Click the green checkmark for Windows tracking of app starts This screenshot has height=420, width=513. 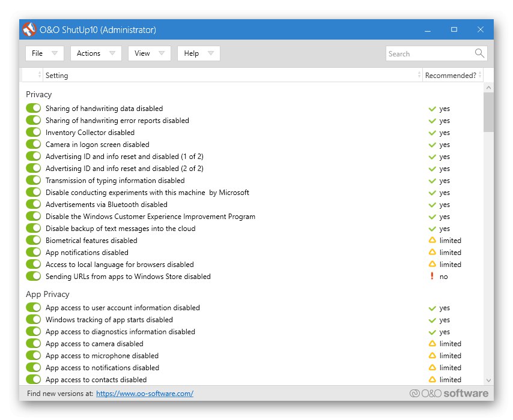tap(431, 320)
